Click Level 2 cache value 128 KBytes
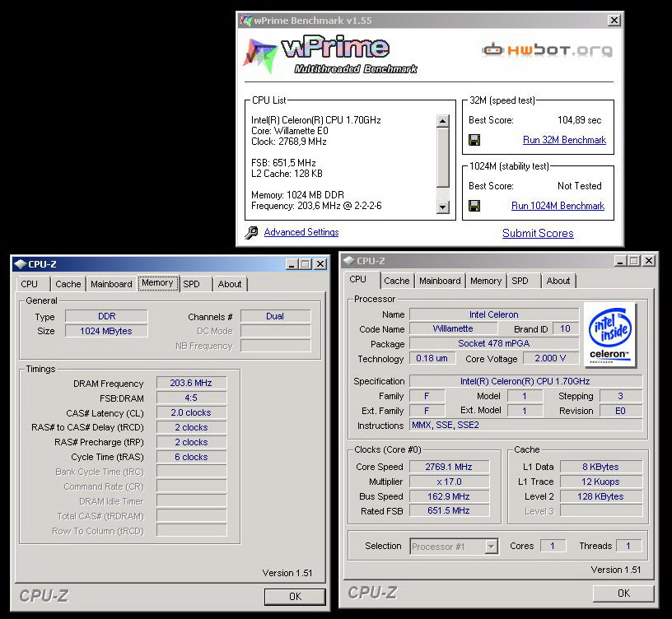This screenshot has width=672, height=619. click(601, 496)
